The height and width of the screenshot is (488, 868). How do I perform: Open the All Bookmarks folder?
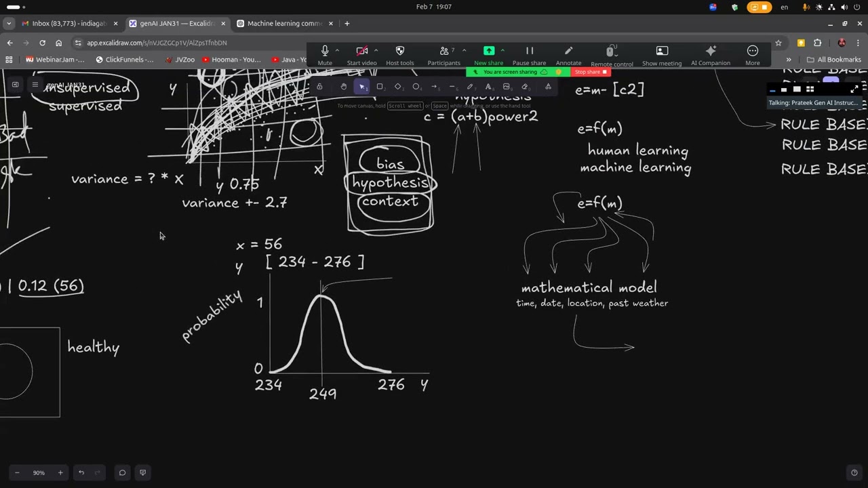(x=833, y=60)
